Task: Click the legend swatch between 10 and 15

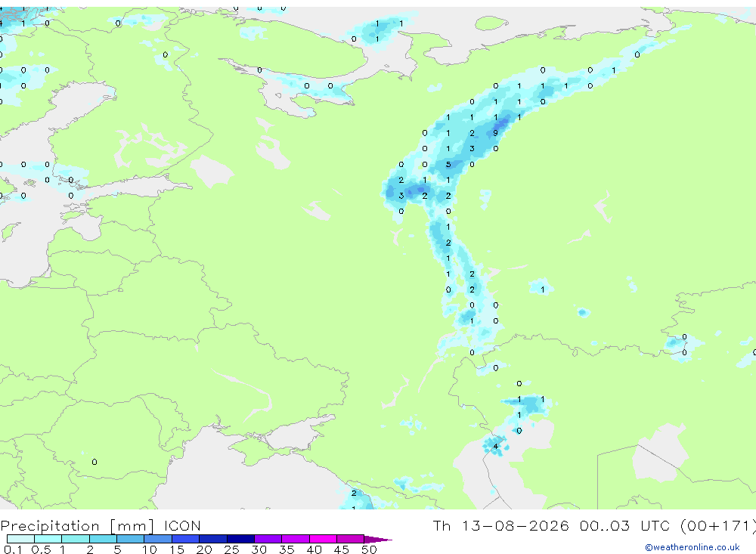Action: point(158,539)
